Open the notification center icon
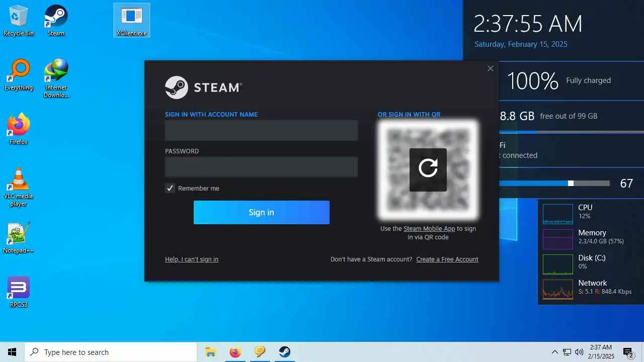The image size is (644, 362). pyautogui.click(x=628, y=352)
